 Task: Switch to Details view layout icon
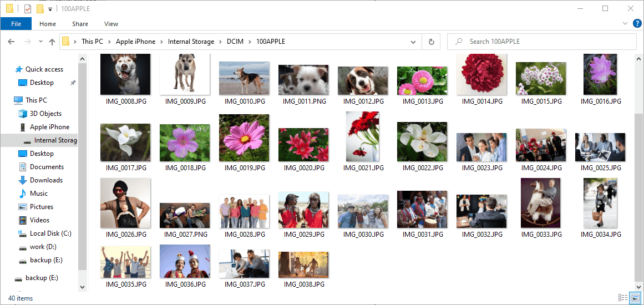coord(622,298)
